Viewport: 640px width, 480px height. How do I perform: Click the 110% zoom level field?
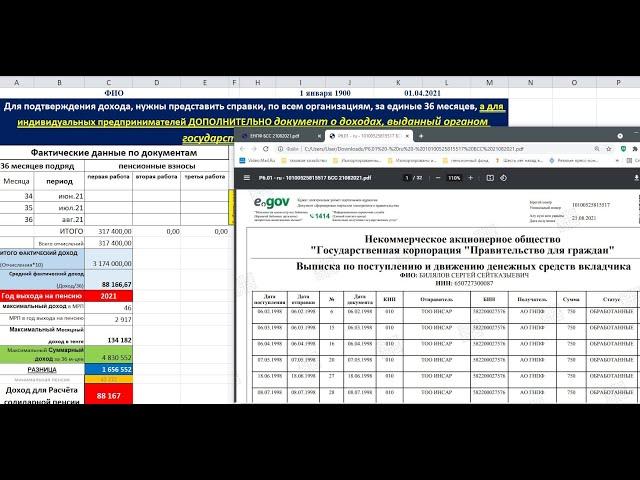pyautogui.click(x=454, y=178)
